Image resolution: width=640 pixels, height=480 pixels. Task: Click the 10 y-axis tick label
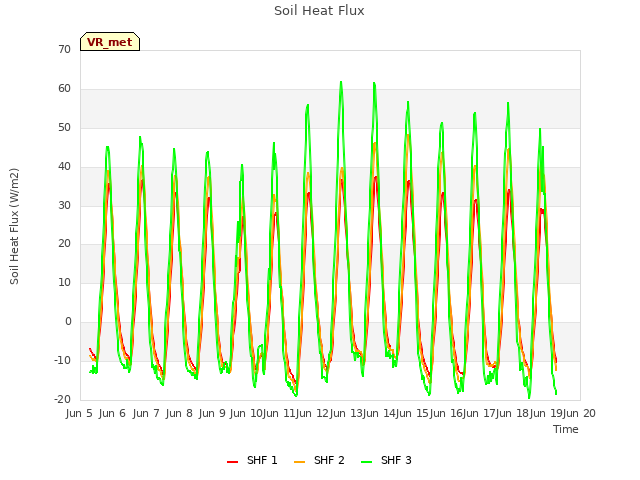(x=64, y=282)
